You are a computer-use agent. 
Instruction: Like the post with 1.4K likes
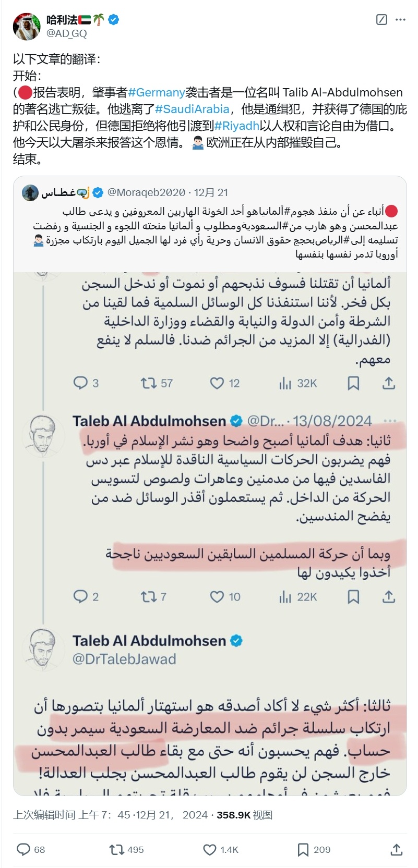click(x=220, y=850)
